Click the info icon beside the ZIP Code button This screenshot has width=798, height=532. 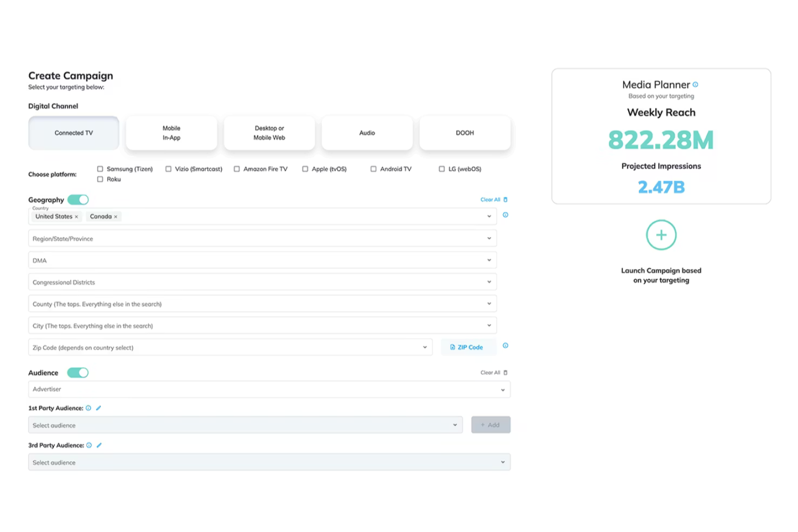click(505, 346)
